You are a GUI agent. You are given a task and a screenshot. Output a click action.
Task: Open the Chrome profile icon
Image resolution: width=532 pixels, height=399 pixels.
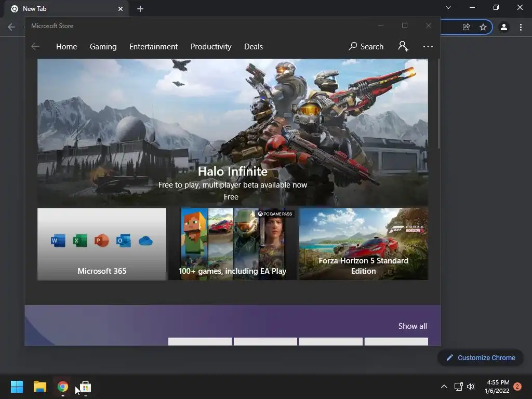click(x=504, y=27)
